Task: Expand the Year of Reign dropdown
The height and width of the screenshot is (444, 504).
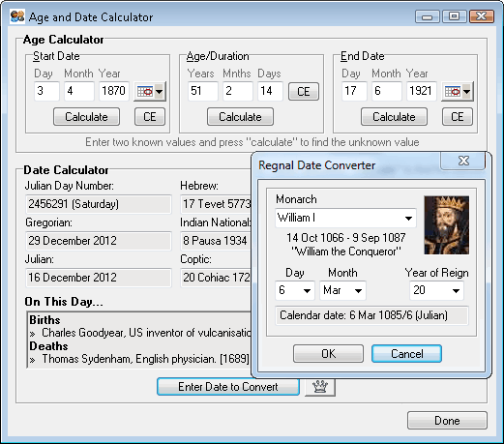Action: (x=436, y=290)
